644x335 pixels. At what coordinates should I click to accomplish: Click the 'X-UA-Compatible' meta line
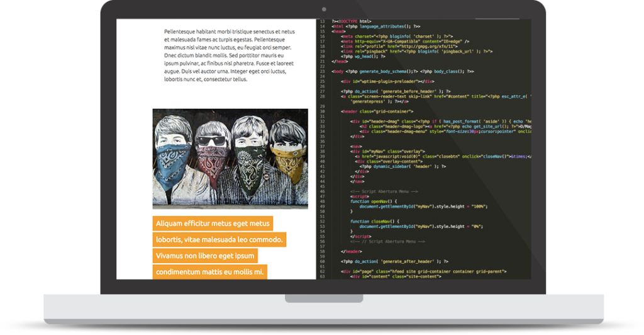pyautogui.click(x=404, y=41)
